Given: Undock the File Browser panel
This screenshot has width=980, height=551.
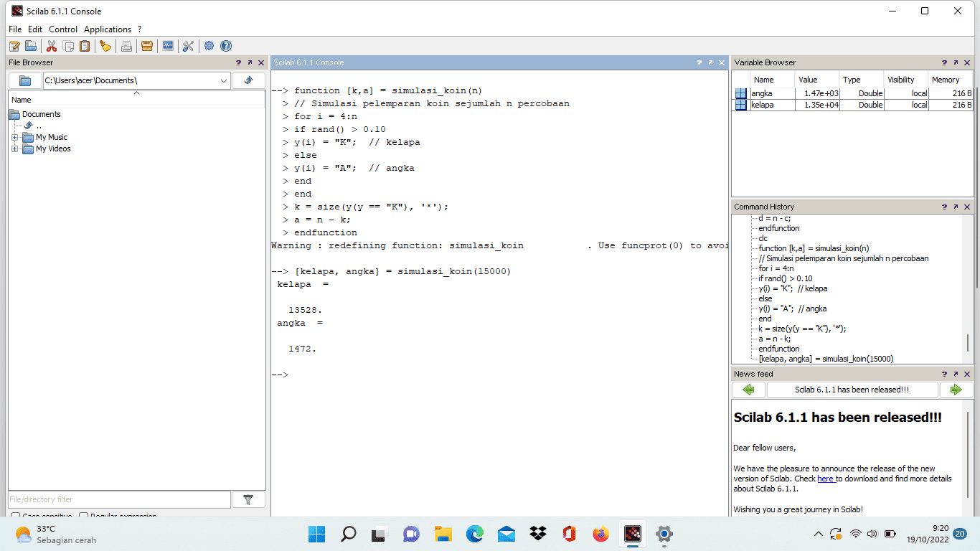Looking at the screenshot, I should 250,62.
